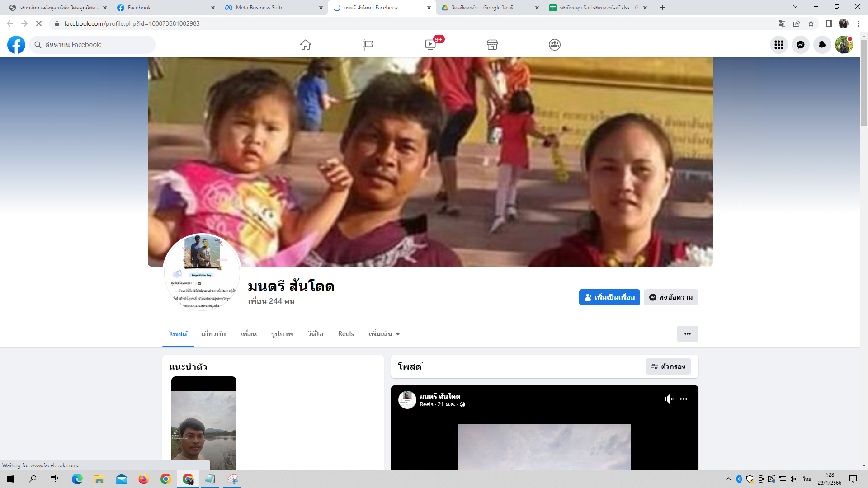Open the Facebook menu grid icon
This screenshot has width=868, height=488.
[x=779, y=45]
